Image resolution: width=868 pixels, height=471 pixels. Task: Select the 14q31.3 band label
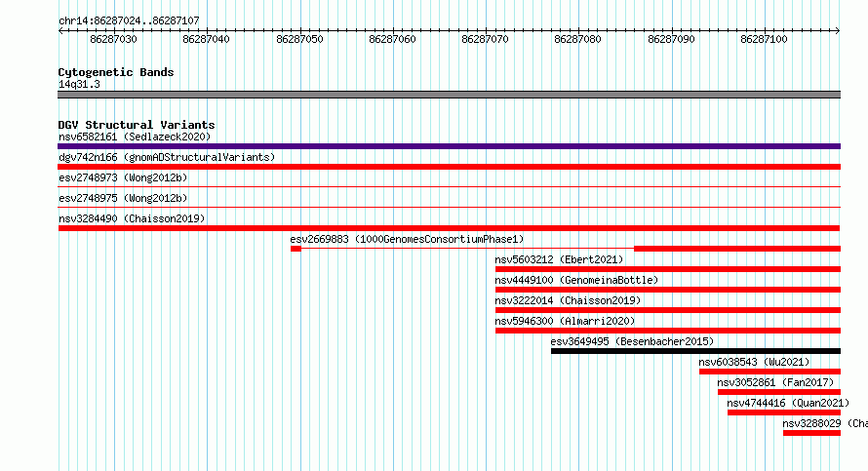coord(79,84)
